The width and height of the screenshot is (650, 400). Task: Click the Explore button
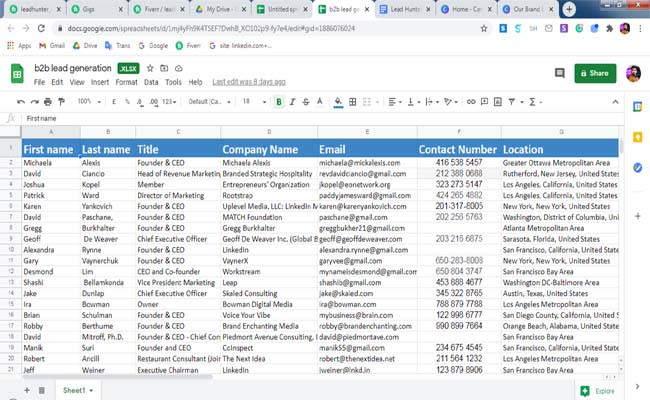(597, 391)
